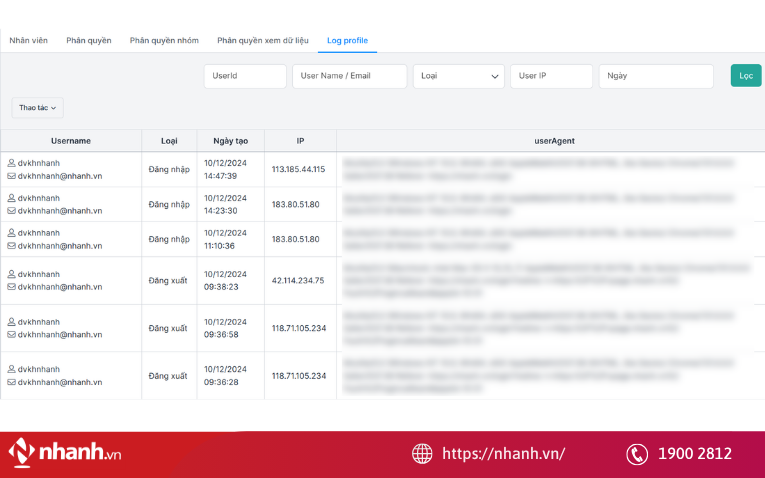This screenshot has width=765, height=478.
Task: Click timestamp 10/12/2024 09:36:58
Action: (x=225, y=328)
